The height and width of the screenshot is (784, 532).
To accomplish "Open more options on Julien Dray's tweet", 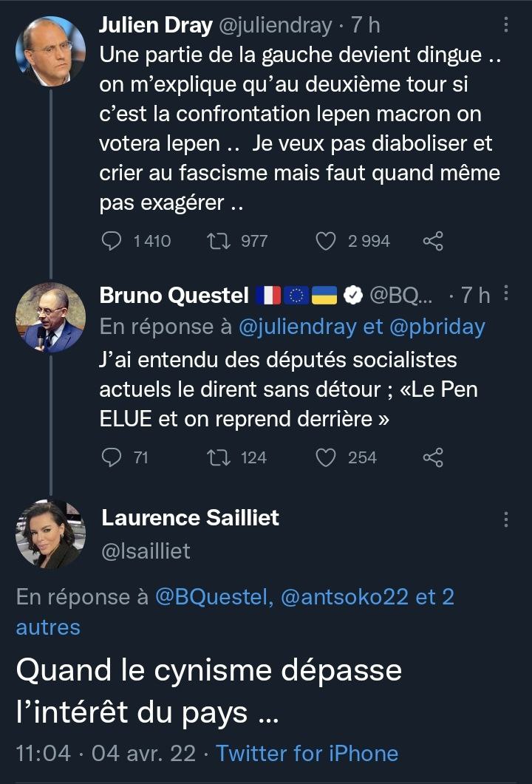I will click(506, 25).
